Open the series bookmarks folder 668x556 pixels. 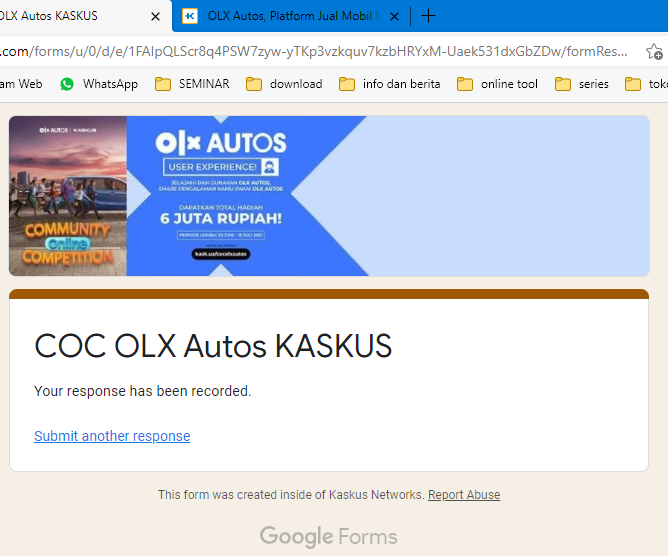pos(582,84)
